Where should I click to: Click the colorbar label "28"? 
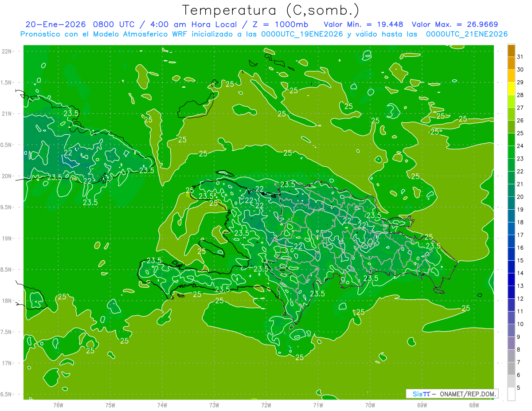coord(520,95)
